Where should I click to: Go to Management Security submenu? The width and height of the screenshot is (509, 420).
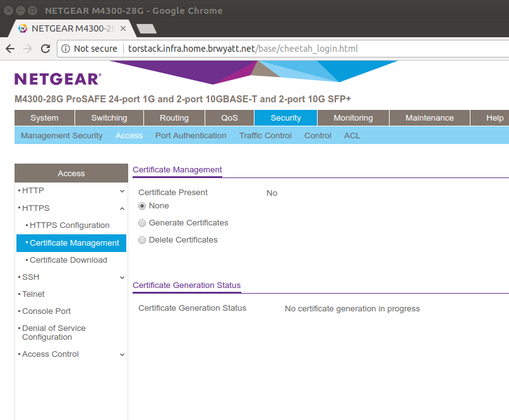(x=62, y=136)
